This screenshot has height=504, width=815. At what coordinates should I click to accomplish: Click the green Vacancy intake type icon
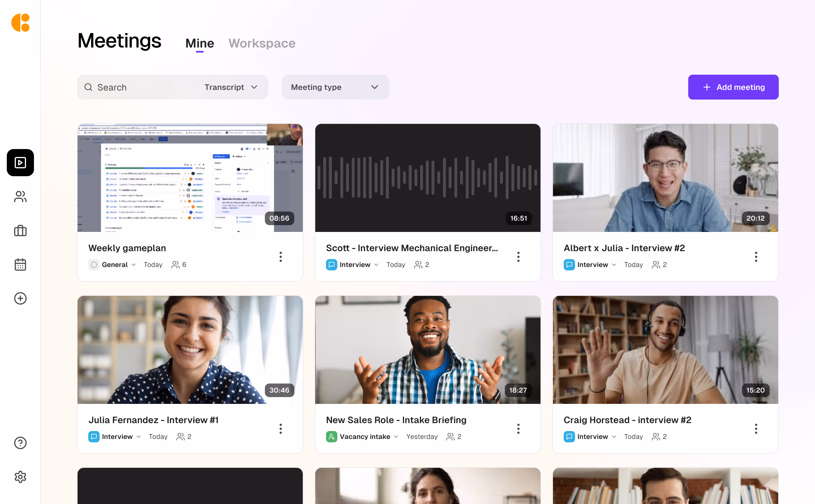[331, 437]
